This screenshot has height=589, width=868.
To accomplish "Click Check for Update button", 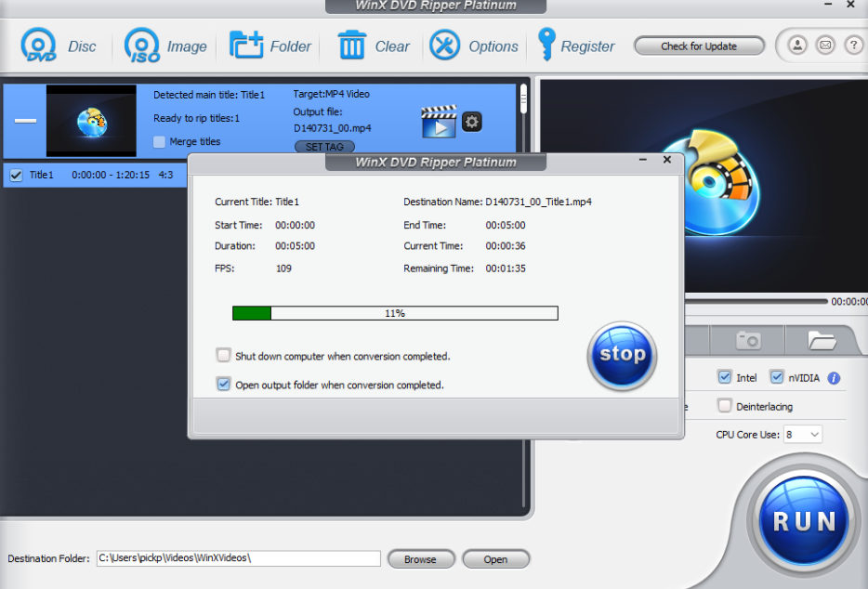I will (x=699, y=46).
